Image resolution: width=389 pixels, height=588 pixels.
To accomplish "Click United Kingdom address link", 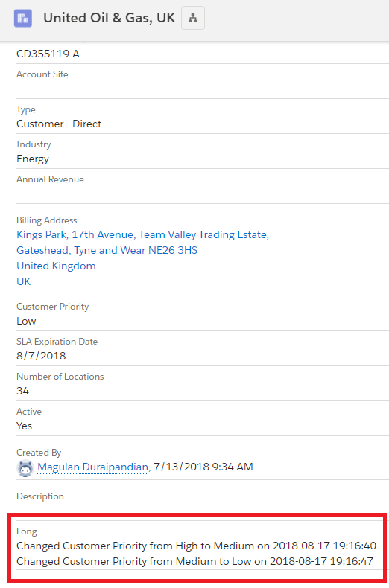I will pos(56,266).
